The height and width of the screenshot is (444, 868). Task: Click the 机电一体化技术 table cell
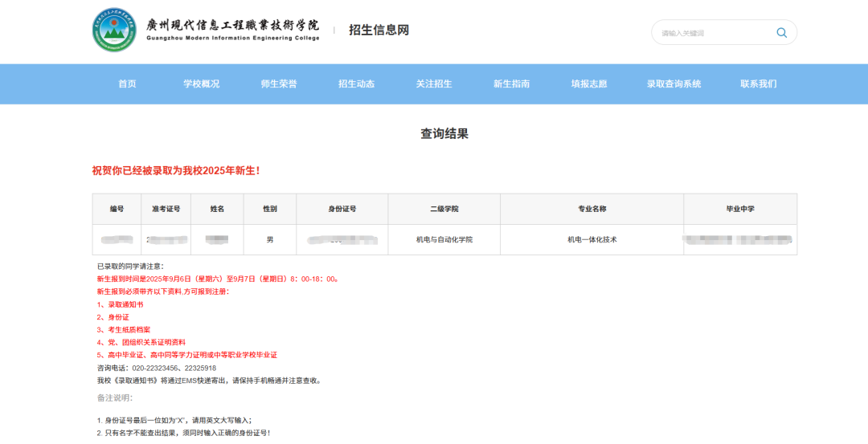pyautogui.click(x=592, y=240)
